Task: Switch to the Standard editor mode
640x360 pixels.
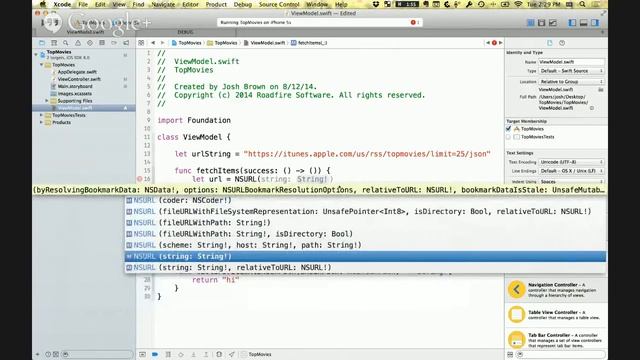Action: [531, 23]
